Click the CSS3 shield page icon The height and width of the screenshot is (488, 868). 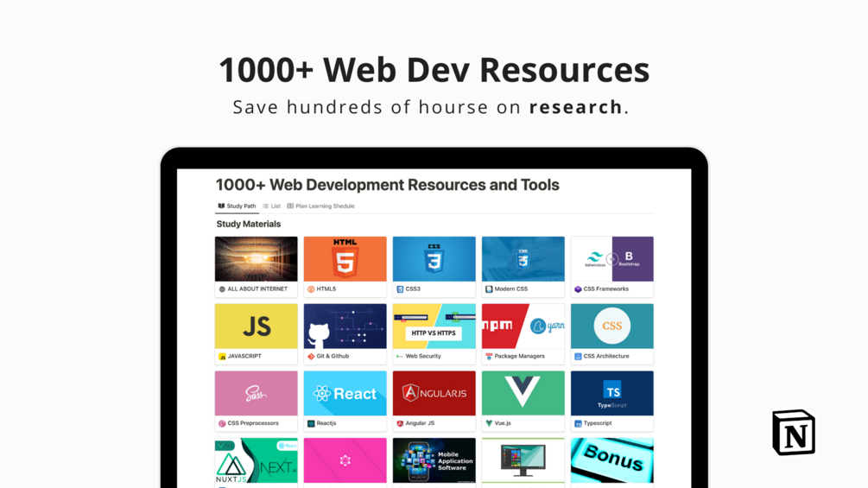click(400, 289)
